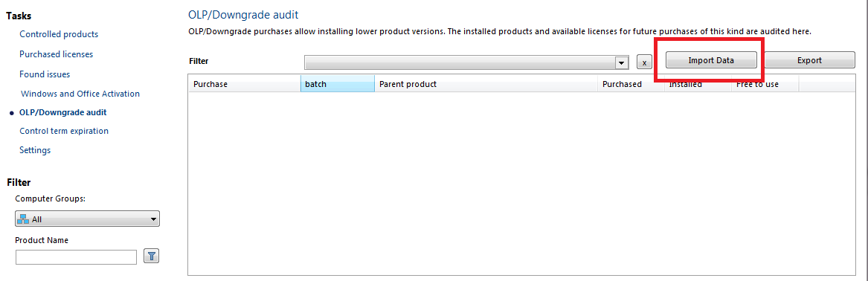868x281 pixels.
Task: Sort by the Purchased column header
Action: (x=631, y=84)
